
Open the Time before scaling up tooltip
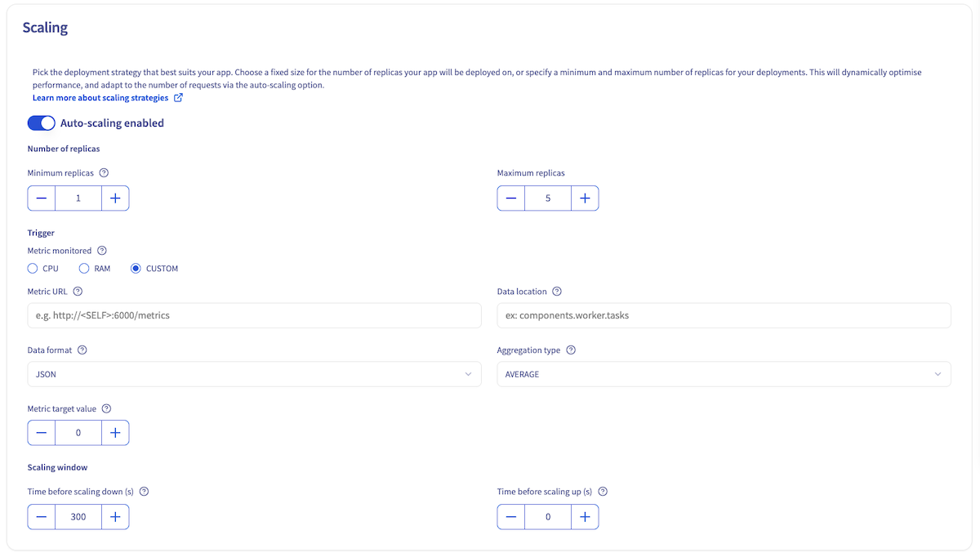pyautogui.click(x=603, y=491)
